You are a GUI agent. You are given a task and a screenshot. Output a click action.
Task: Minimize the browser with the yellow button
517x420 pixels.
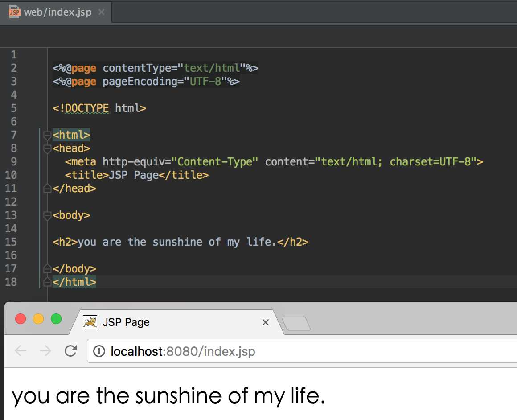[38, 319]
